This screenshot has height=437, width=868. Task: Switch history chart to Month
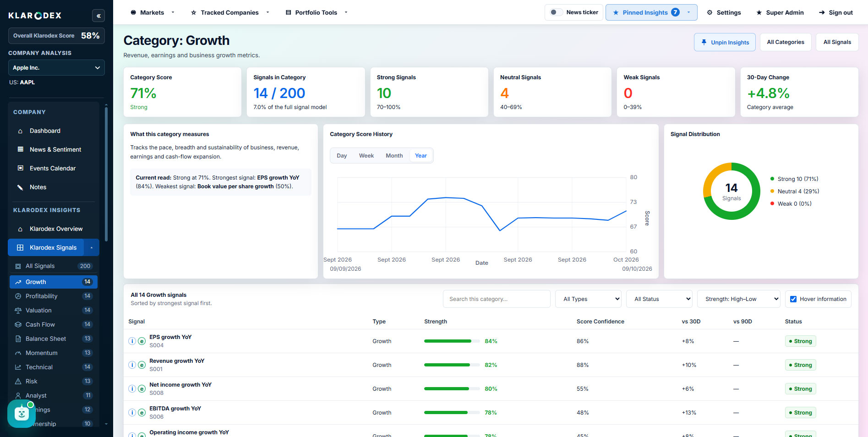394,156
